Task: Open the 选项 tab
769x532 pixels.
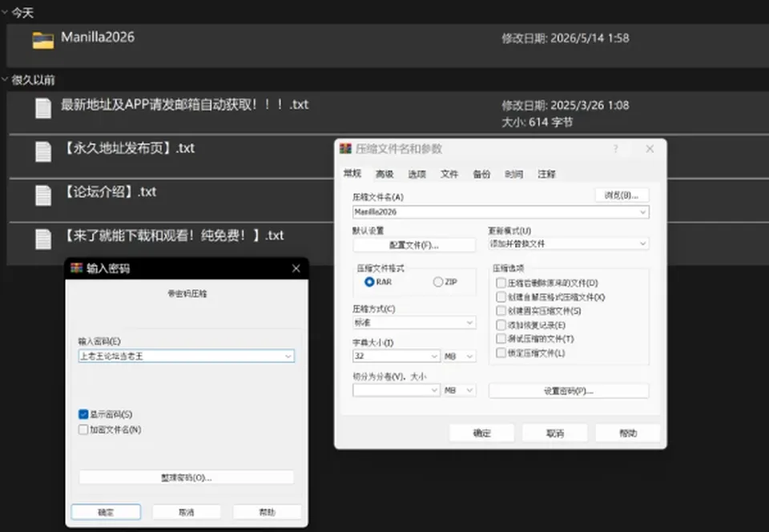Action: pos(417,174)
